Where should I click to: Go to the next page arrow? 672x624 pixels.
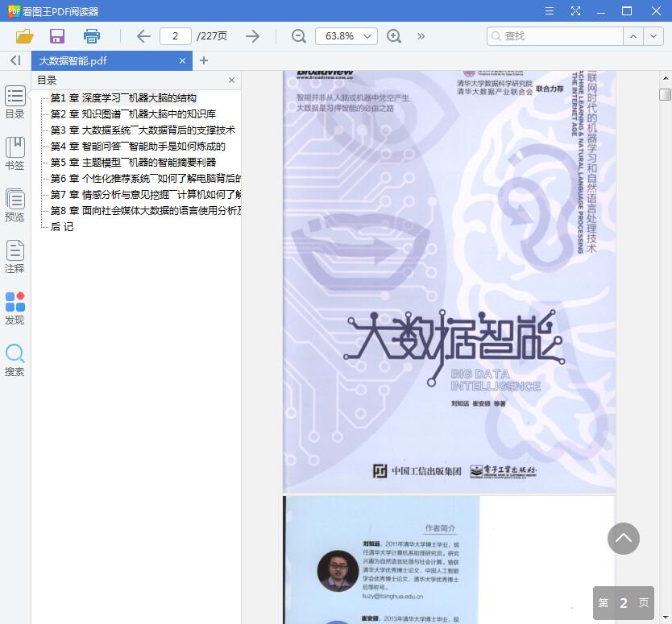(x=253, y=36)
